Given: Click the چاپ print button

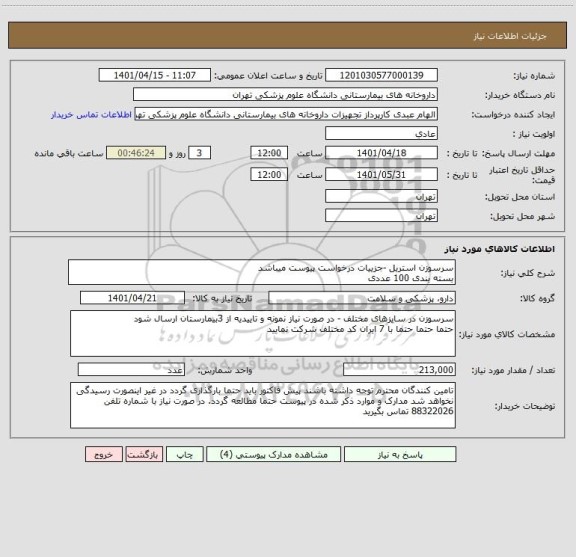Looking at the screenshot, I should (x=184, y=454).
